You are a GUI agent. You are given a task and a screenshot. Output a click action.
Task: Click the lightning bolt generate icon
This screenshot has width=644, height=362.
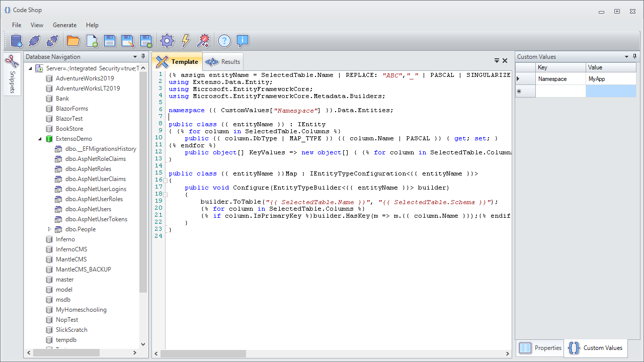[185, 41]
